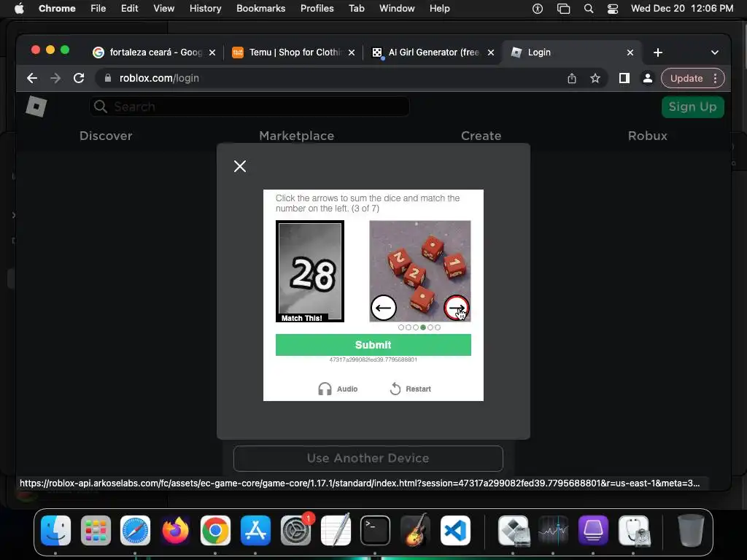Open the Apple menu
This screenshot has width=747, height=560.
[x=19, y=9]
